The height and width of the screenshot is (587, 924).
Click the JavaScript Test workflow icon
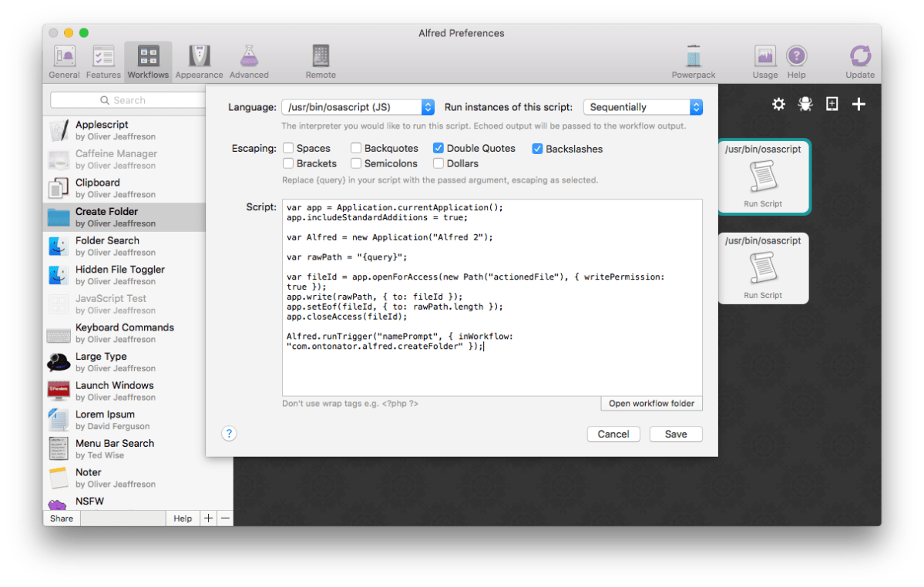coord(59,304)
